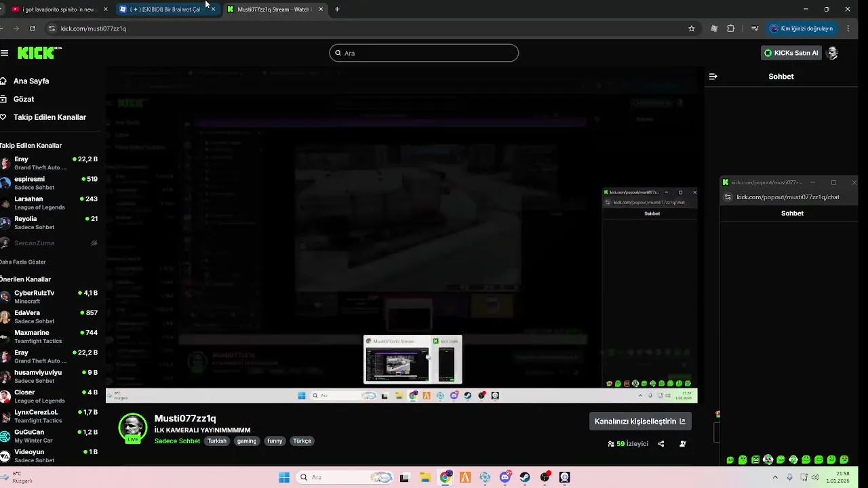Viewport: 868px width, 488px height.
Task: Reload the page
Action: point(33,28)
